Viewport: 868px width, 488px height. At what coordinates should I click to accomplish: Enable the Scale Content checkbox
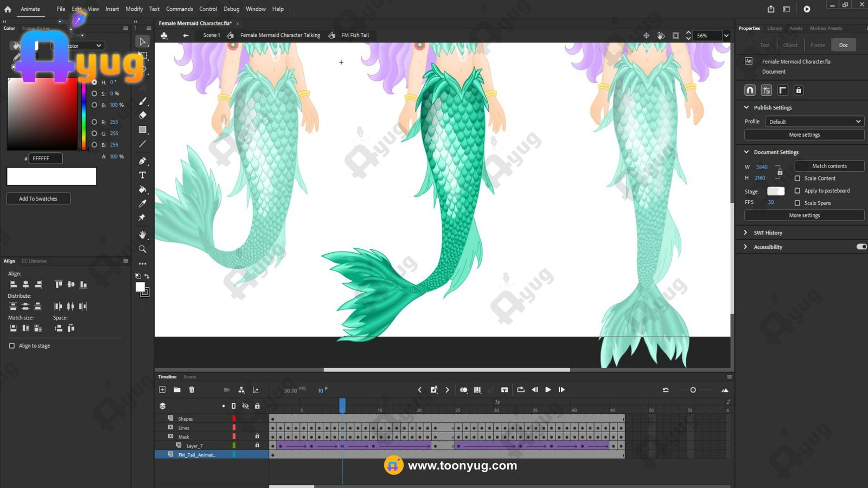[x=797, y=178]
